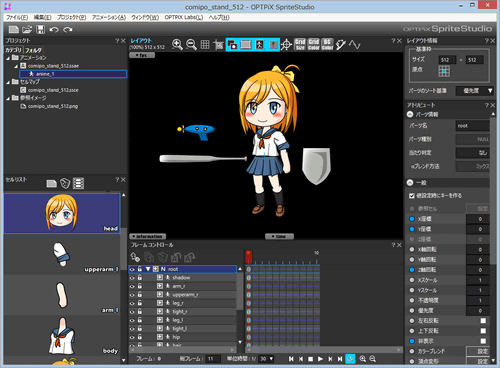The width and height of the screenshot is (500, 368).
Task: Toggle visibility eye of arm_r part
Action: 132,286
